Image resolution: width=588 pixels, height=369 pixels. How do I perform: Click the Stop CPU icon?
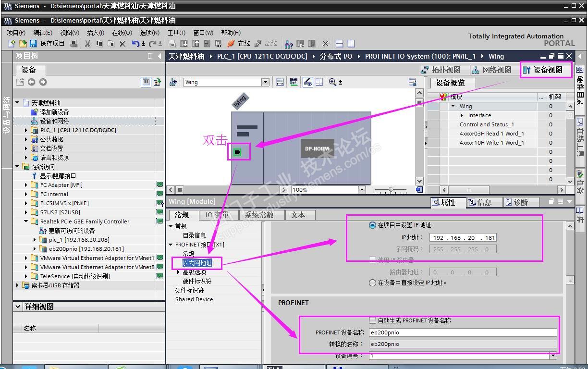point(311,44)
